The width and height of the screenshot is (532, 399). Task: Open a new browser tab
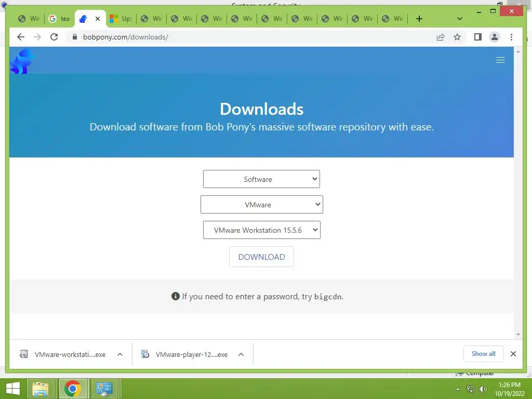[x=419, y=19]
